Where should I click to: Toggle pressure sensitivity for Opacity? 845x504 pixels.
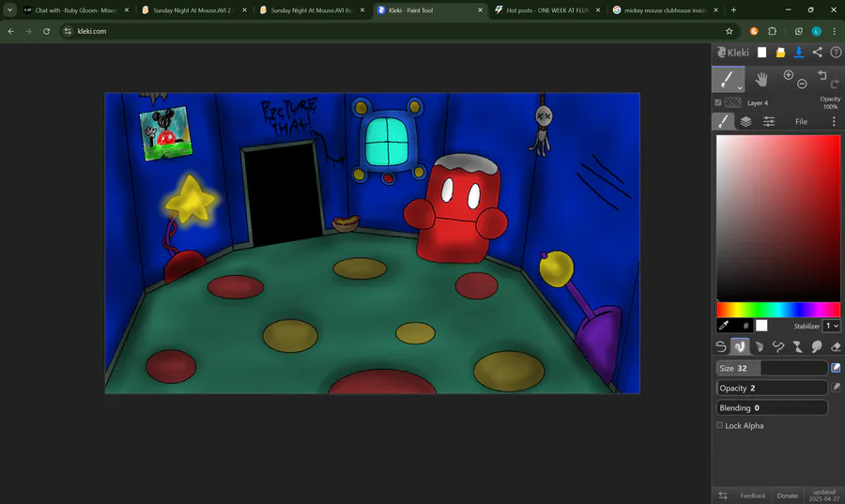836,388
